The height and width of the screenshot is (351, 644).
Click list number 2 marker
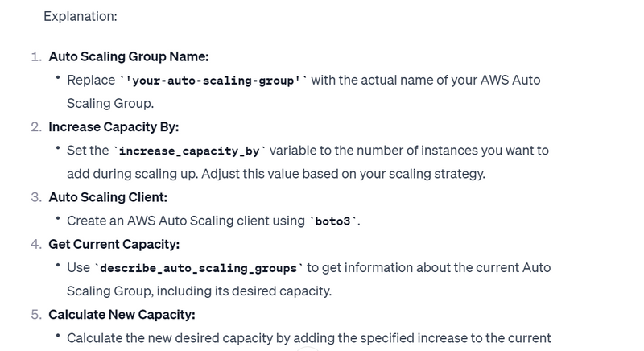(x=36, y=127)
